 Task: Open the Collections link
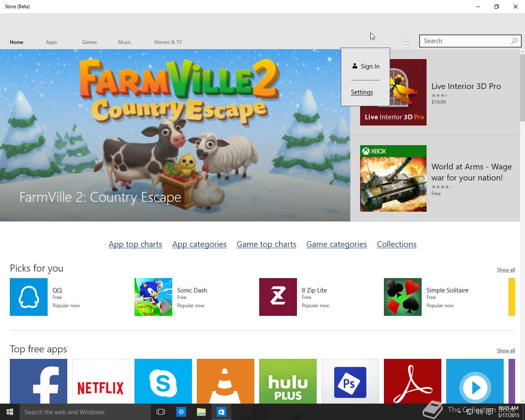click(x=397, y=244)
